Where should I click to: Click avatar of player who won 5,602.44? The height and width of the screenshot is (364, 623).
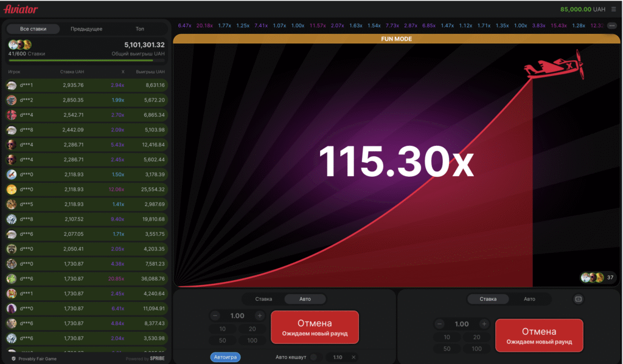pos(12,160)
